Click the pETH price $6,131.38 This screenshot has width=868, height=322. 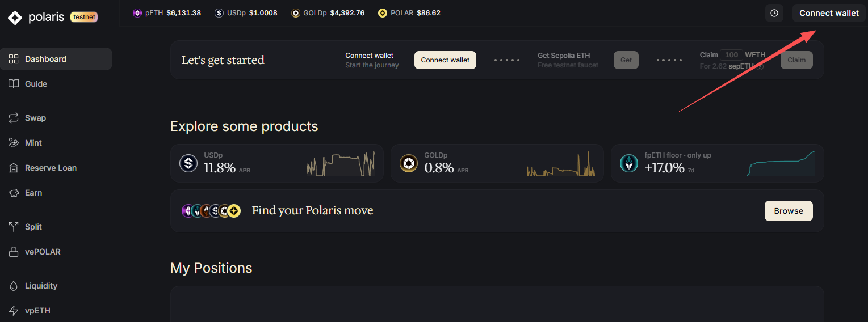(x=184, y=13)
